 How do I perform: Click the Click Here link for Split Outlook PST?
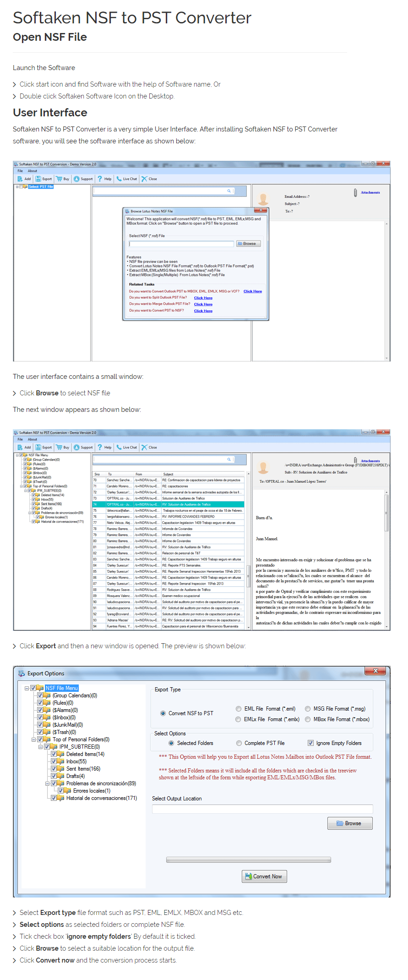(203, 298)
